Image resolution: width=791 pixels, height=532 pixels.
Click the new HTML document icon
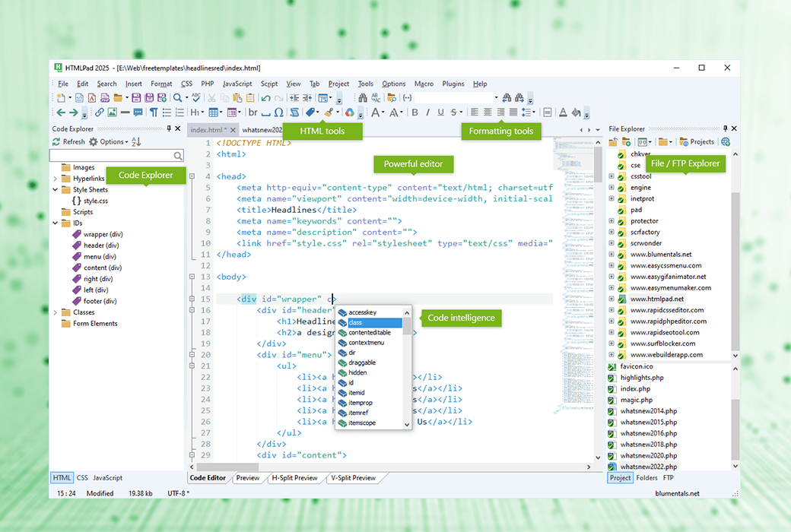[79, 98]
